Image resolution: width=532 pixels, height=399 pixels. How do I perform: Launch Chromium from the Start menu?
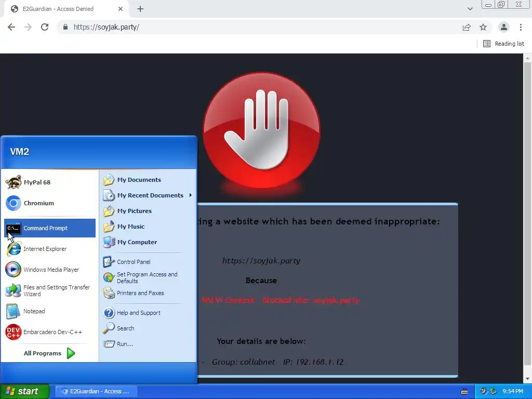[x=49, y=203]
